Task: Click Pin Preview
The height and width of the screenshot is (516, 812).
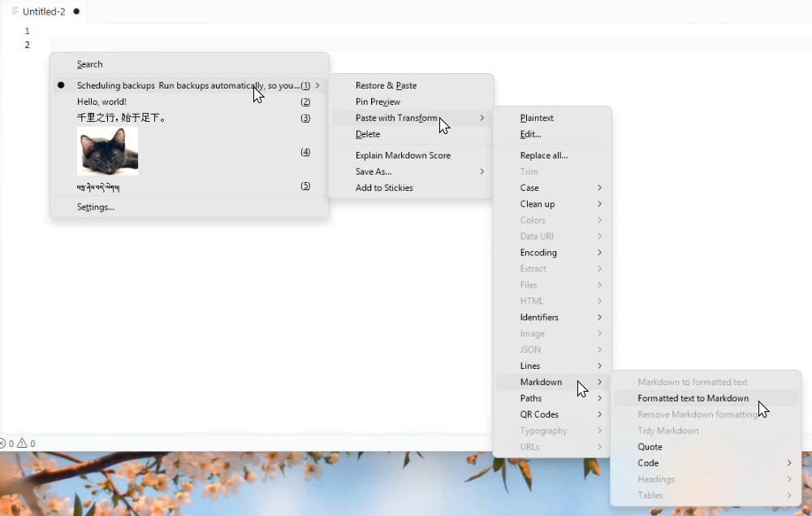Action: [411, 102]
